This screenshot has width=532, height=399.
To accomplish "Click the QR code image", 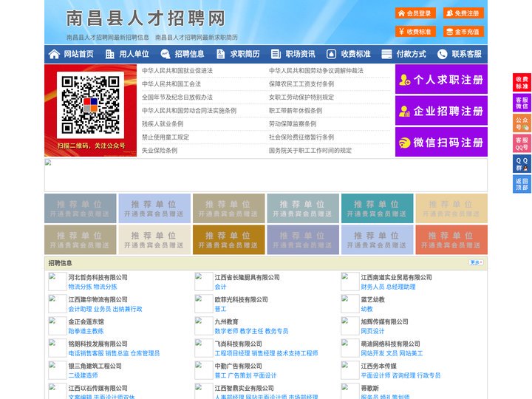I will pyautogui.click(x=90, y=105).
